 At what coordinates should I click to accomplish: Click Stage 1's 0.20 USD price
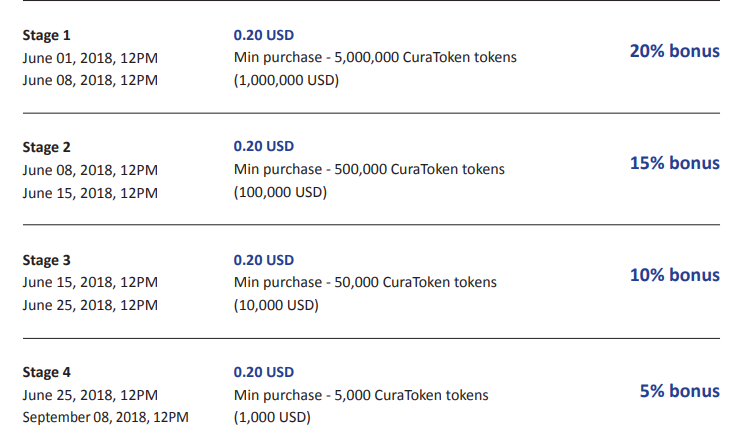pyautogui.click(x=264, y=35)
